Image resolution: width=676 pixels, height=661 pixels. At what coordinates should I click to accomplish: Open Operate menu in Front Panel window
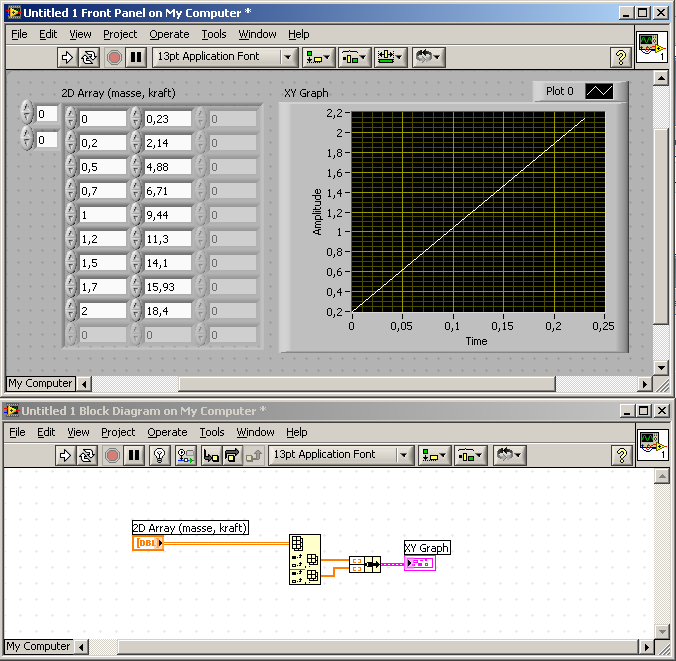tap(168, 34)
